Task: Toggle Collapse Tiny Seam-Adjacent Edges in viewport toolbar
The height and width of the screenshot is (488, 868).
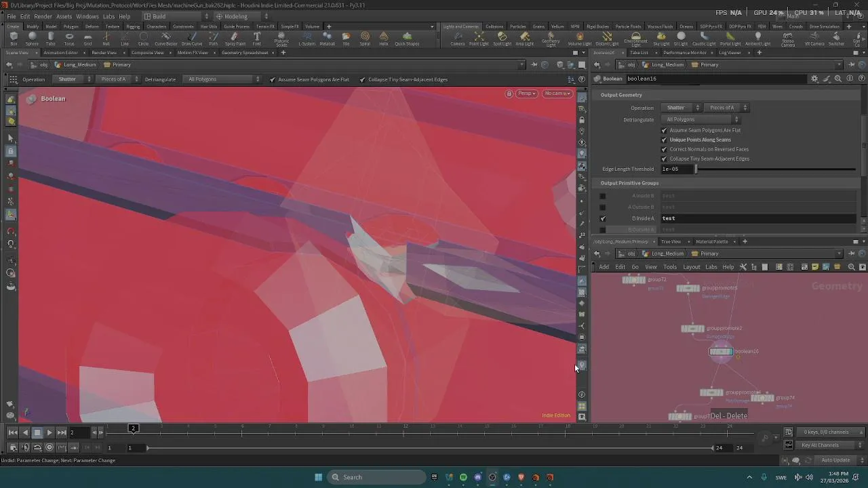Action: (x=362, y=79)
